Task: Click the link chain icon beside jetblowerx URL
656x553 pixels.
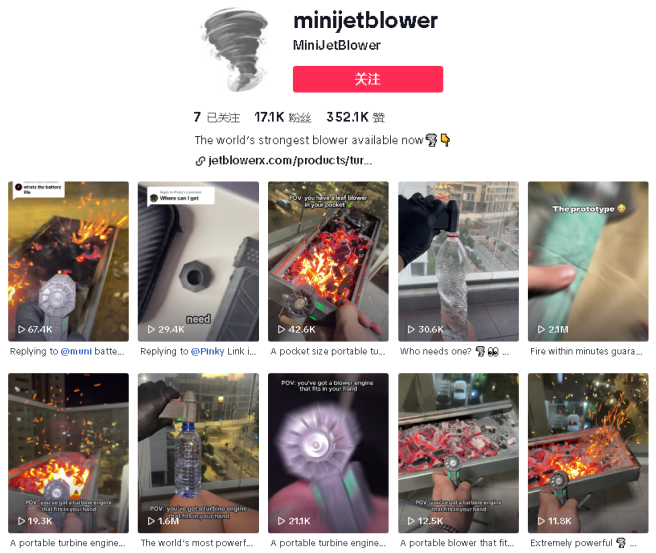Action: click(x=200, y=161)
